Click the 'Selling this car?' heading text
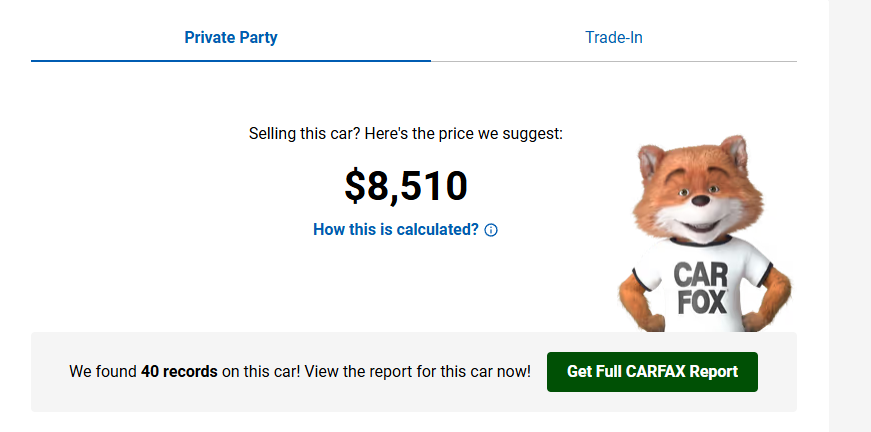Image resolution: width=871 pixels, height=432 pixels. coord(405,133)
